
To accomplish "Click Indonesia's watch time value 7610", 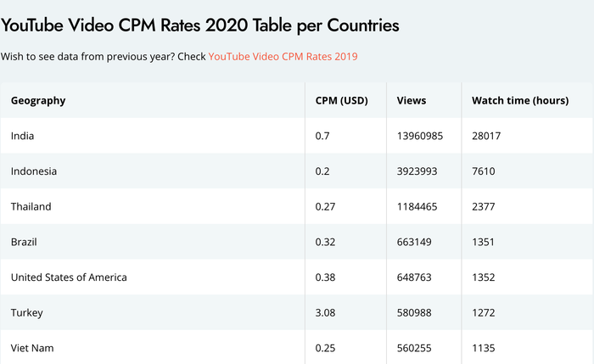I will [484, 171].
